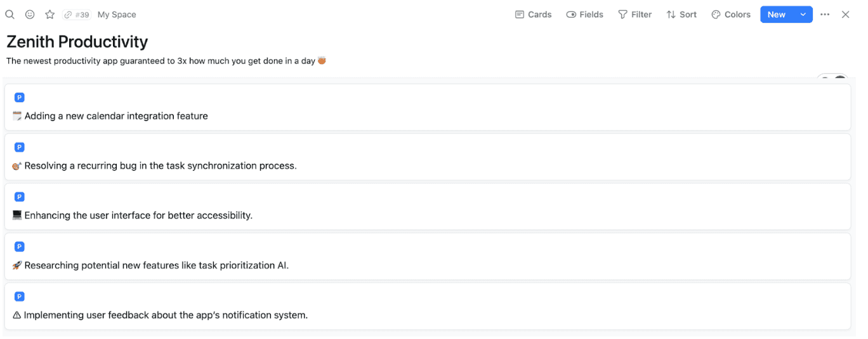Click the P badge on calendar integration card
Screen dimensions: 868x339
click(x=20, y=98)
